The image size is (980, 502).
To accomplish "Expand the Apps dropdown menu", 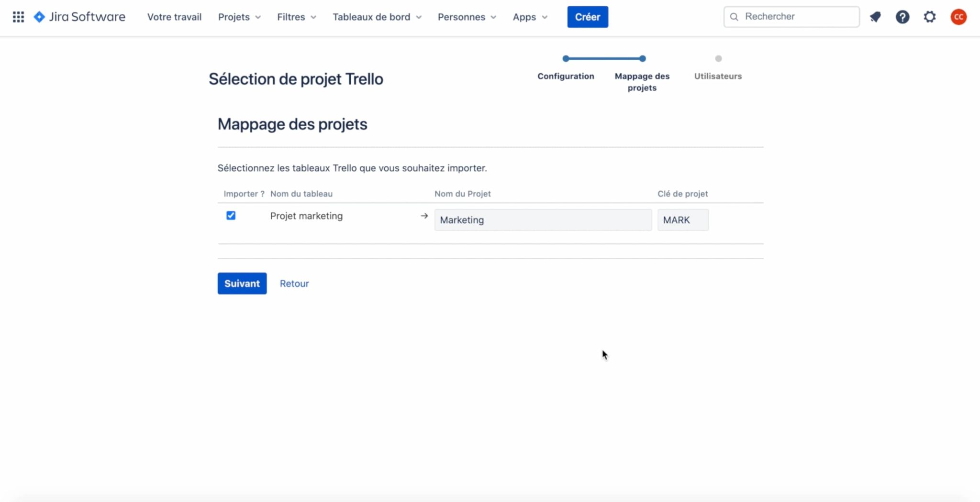I will coord(530,17).
